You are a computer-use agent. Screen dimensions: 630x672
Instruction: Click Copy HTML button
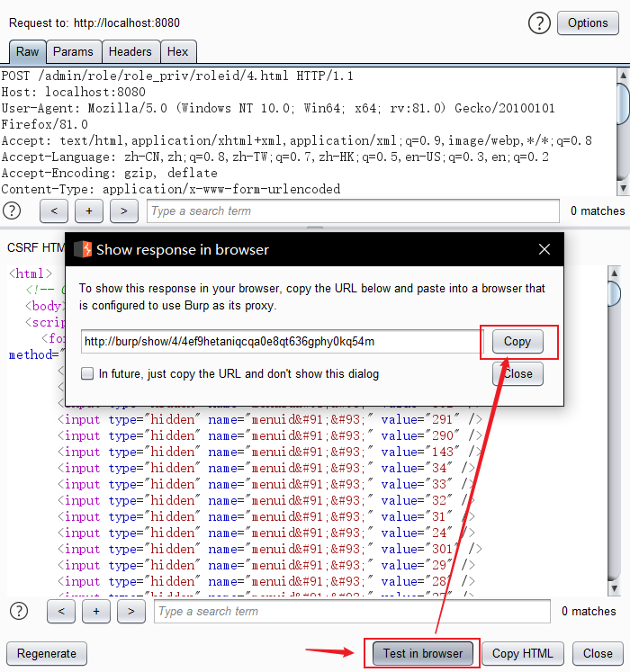[x=523, y=654]
